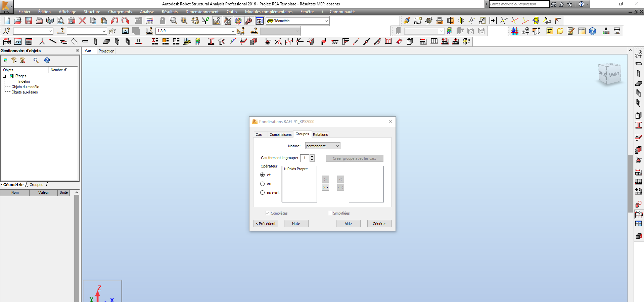
Task: Switch to the Groupes tab in object manager
Action: coord(36,185)
